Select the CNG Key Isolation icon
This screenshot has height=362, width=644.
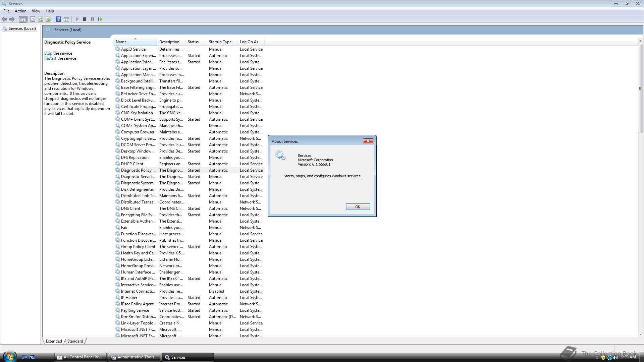point(118,113)
